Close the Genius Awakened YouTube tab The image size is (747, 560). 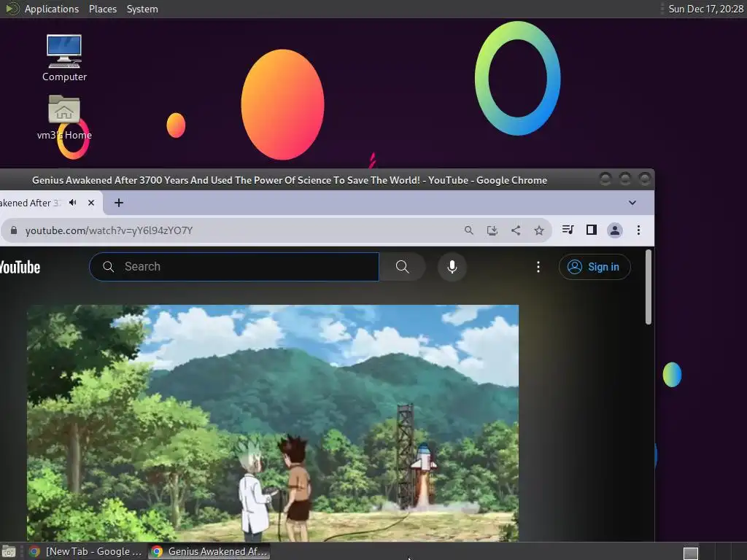click(x=91, y=203)
